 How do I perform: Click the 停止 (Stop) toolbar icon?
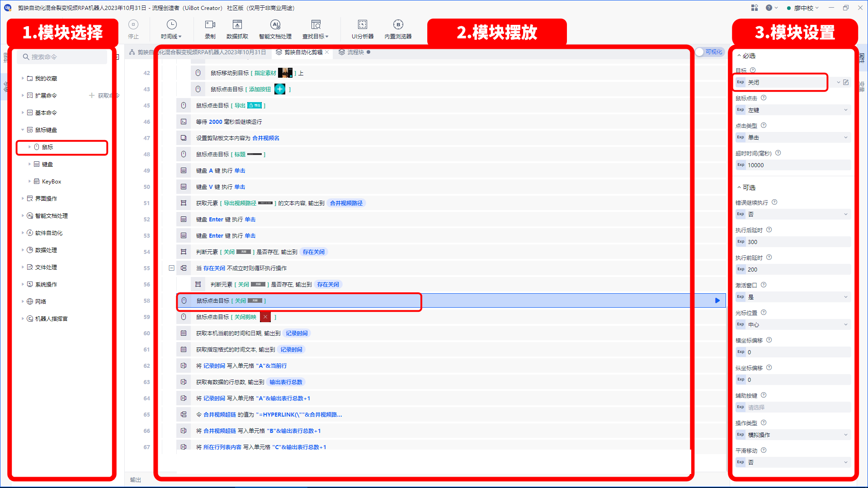pos(133,29)
